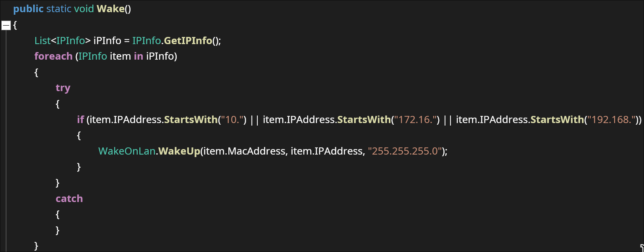Click the in keyword of foreach
Screen dimensions: 644x252
coord(139,56)
